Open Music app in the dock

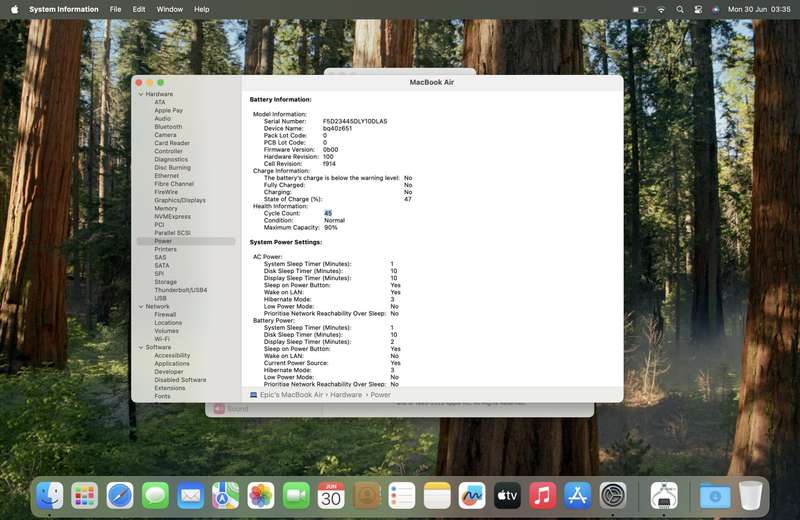(542, 496)
